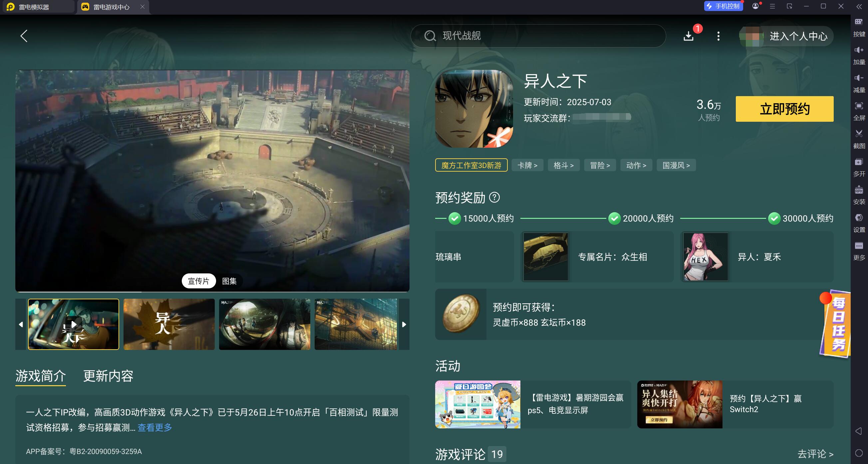Click the volume up (加量) sidebar icon
The image size is (868, 464).
859,51
